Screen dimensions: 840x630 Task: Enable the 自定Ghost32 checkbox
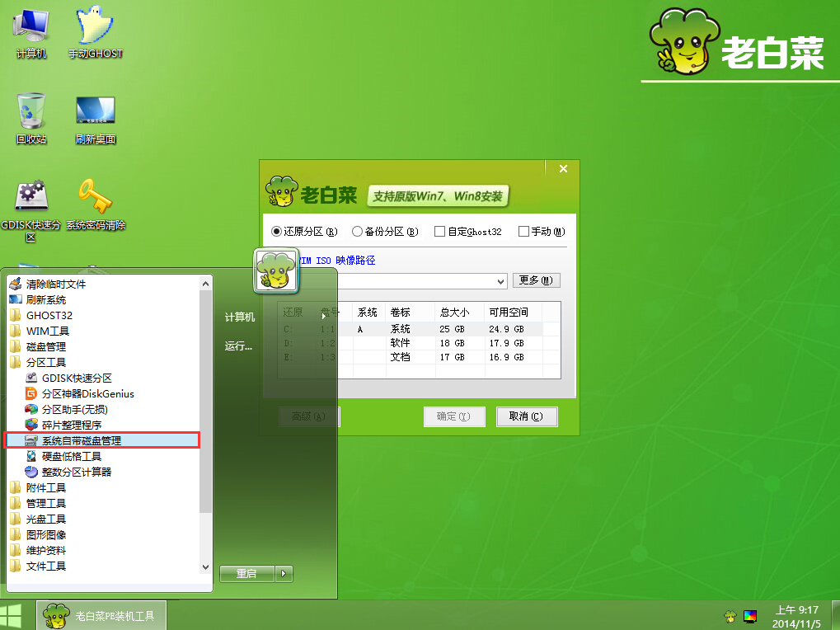[440, 232]
